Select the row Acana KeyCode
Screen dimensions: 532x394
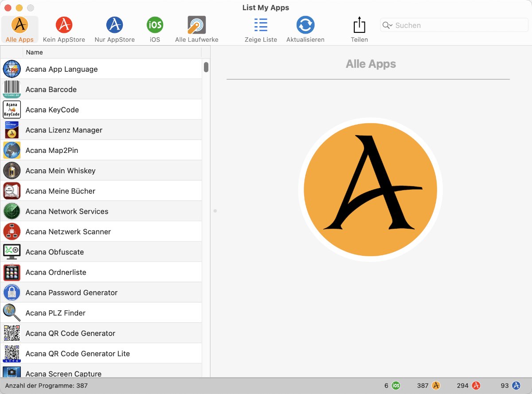(101, 110)
